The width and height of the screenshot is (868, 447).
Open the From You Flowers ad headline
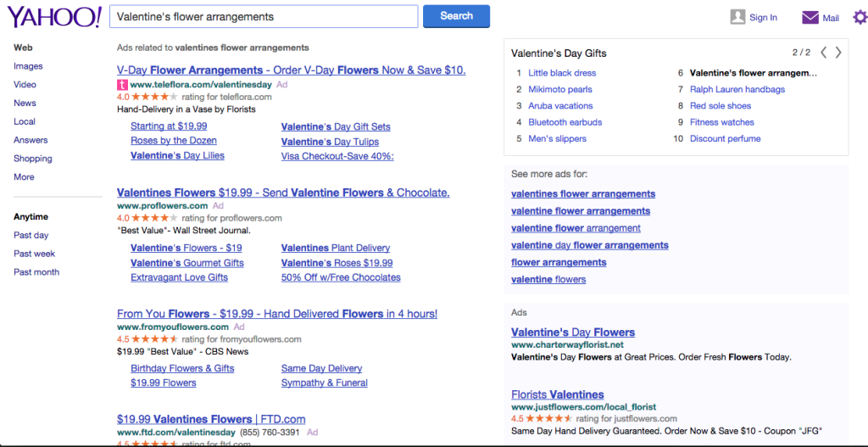(277, 314)
